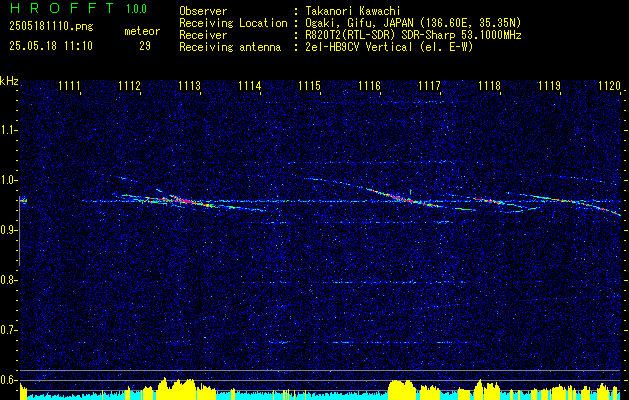Select the filename 2505181110.png
The width and height of the screenshot is (629, 400).
pos(51,27)
